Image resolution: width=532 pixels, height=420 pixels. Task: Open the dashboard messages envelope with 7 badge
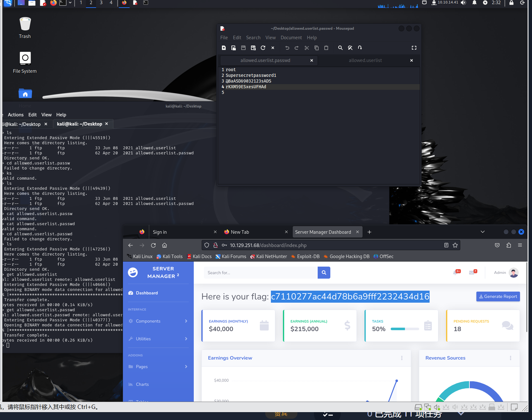[473, 272]
